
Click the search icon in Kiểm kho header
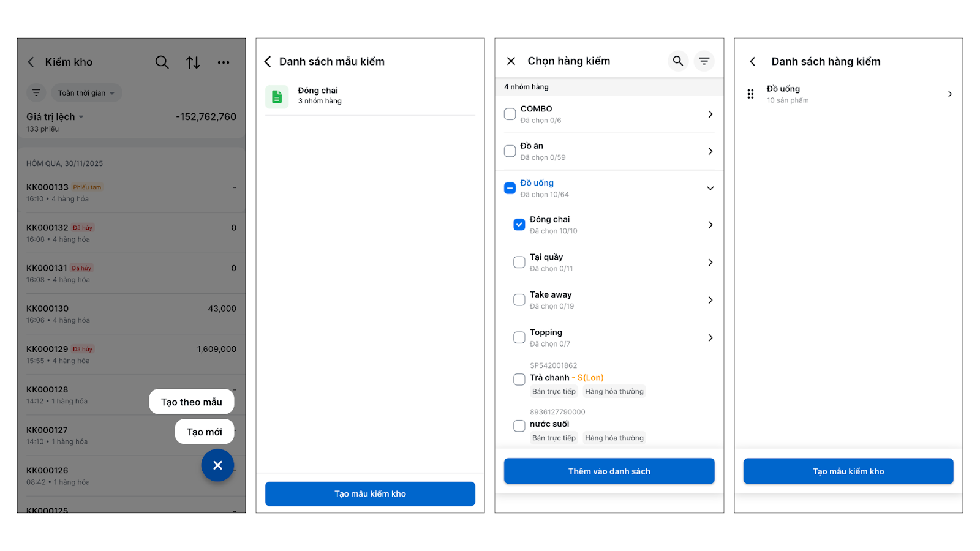[162, 62]
